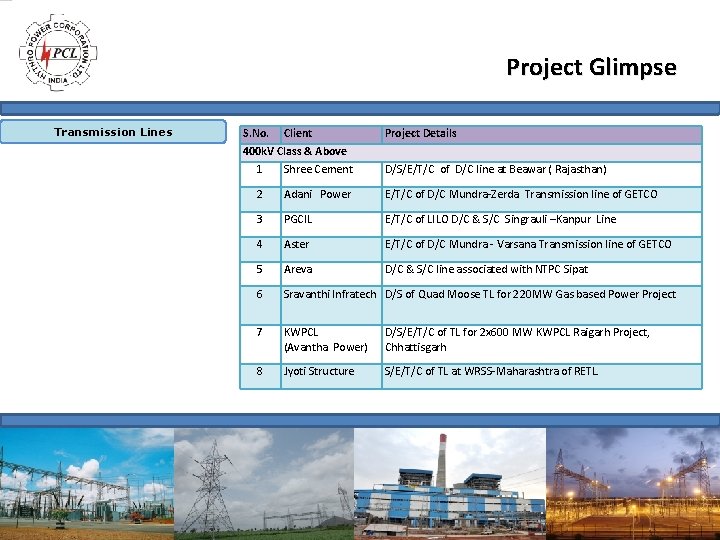Select the 'Project Glimpse' slide title
This screenshot has height=540, width=720.
point(591,68)
